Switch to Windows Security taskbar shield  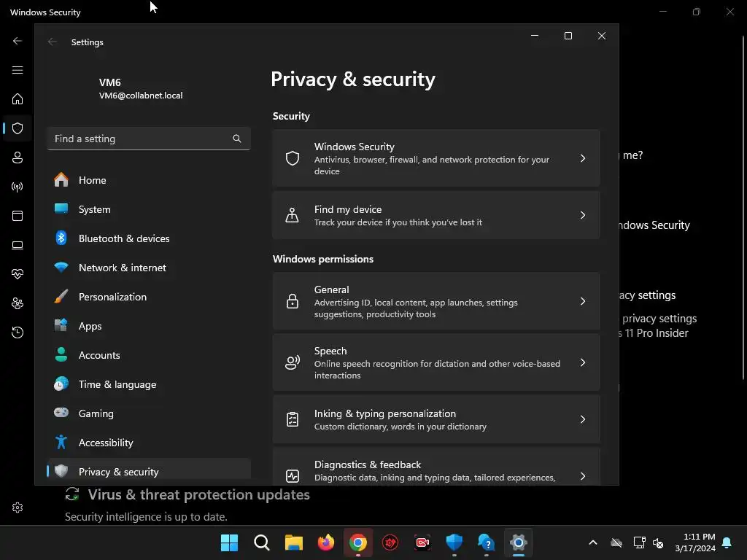[x=454, y=542]
